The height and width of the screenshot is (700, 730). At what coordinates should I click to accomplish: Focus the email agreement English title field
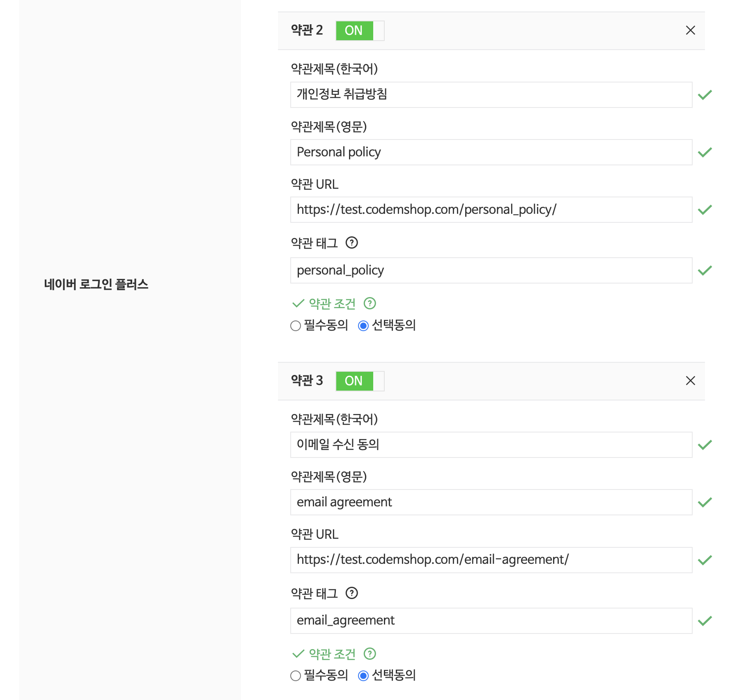[x=491, y=502]
